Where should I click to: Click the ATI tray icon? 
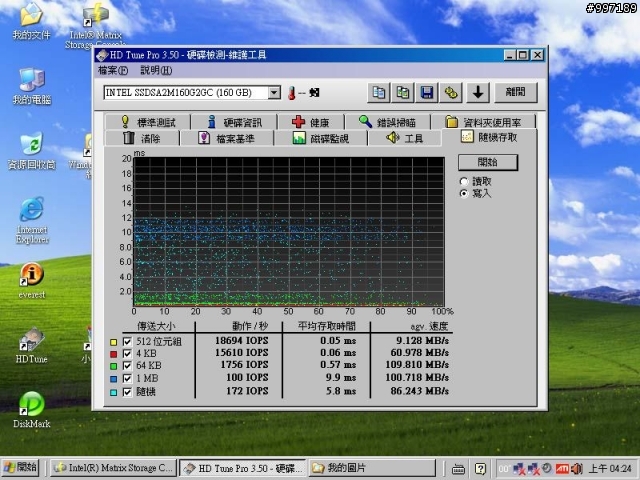(562, 469)
